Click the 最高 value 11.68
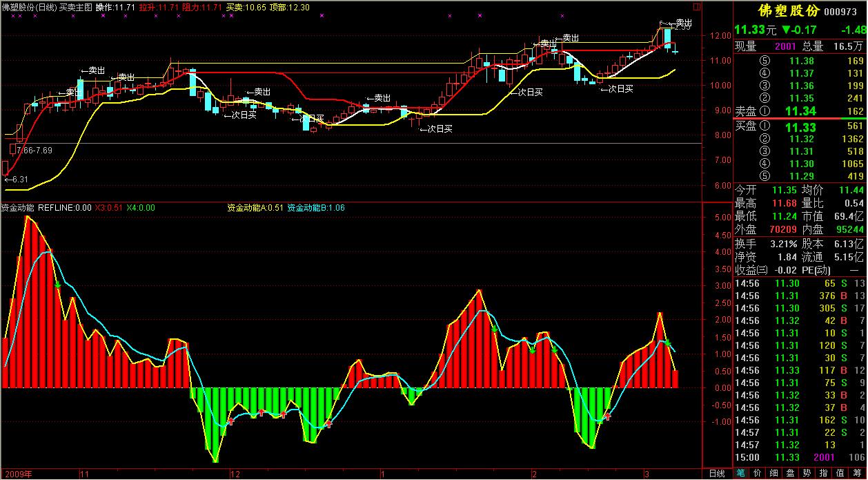Image resolution: width=868 pixels, height=480 pixels. (783, 203)
